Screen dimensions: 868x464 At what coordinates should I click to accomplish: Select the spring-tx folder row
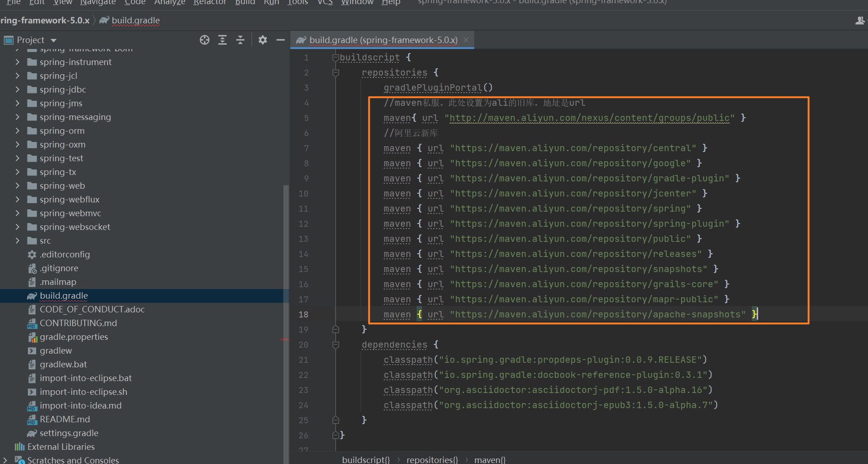(144, 172)
